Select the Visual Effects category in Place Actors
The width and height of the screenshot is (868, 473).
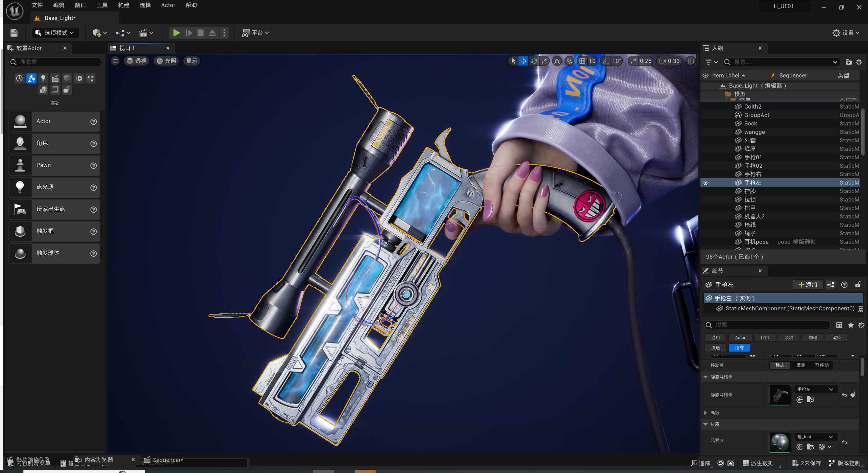point(91,78)
